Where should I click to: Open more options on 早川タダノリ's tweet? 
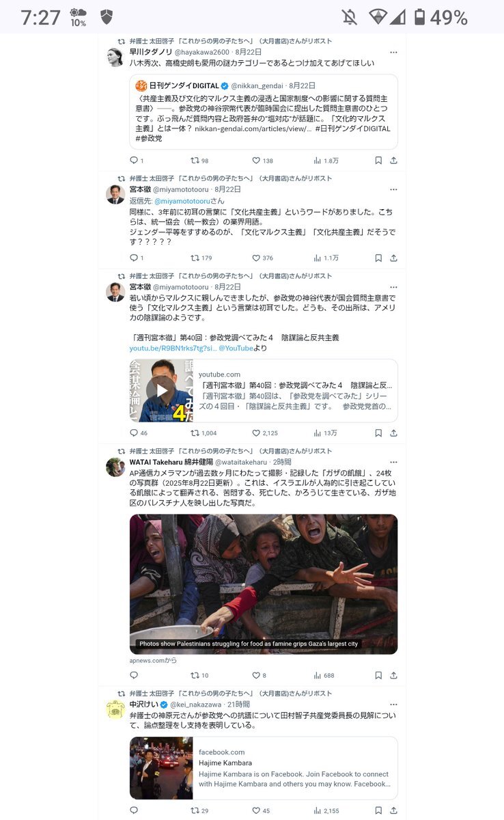tap(393, 52)
